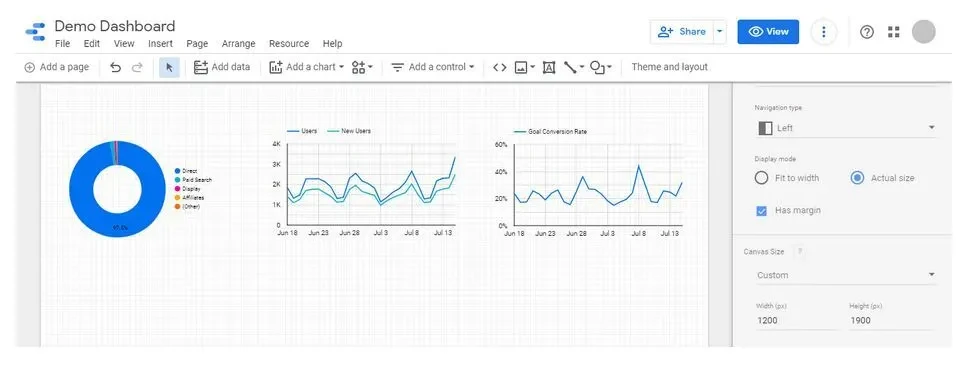Screen dimensions: 976x371
Task: Open Theme and layout
Action: pyautogui.click(x=669, y=67)
